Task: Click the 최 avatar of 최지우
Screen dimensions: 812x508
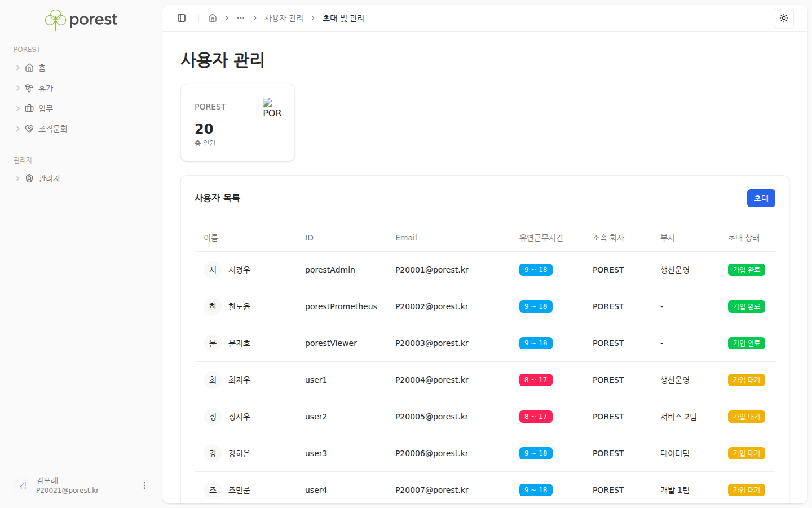Action: tap(213, 380)
